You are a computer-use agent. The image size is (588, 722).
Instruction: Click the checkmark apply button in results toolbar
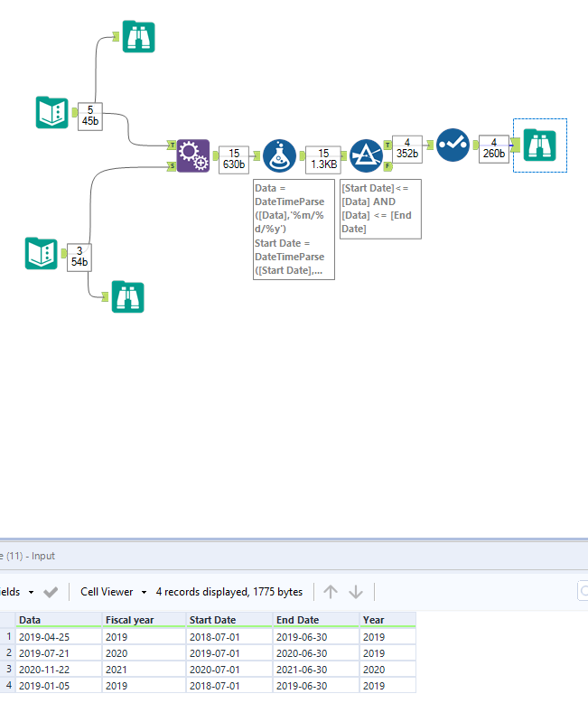click(51, 592)
